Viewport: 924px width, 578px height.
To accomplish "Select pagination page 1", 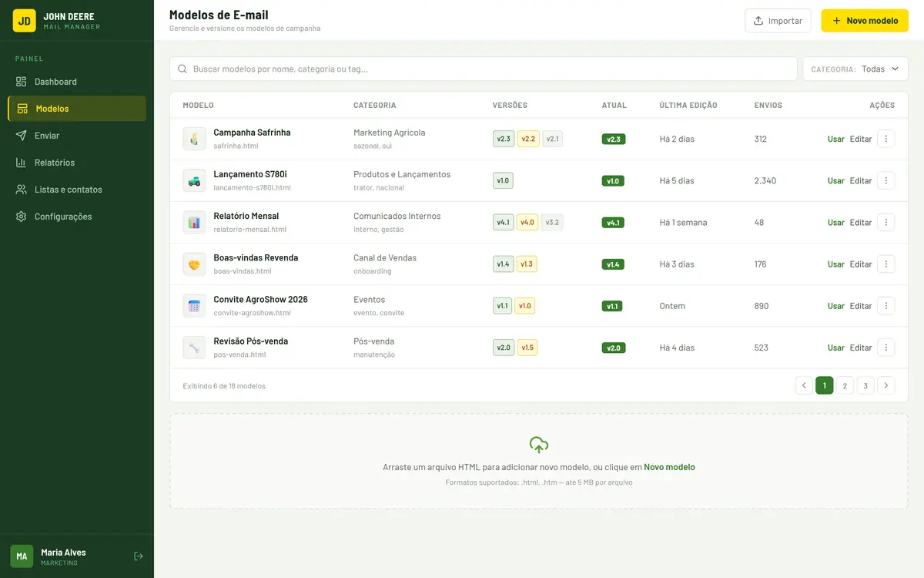I will tap(825, 385).
